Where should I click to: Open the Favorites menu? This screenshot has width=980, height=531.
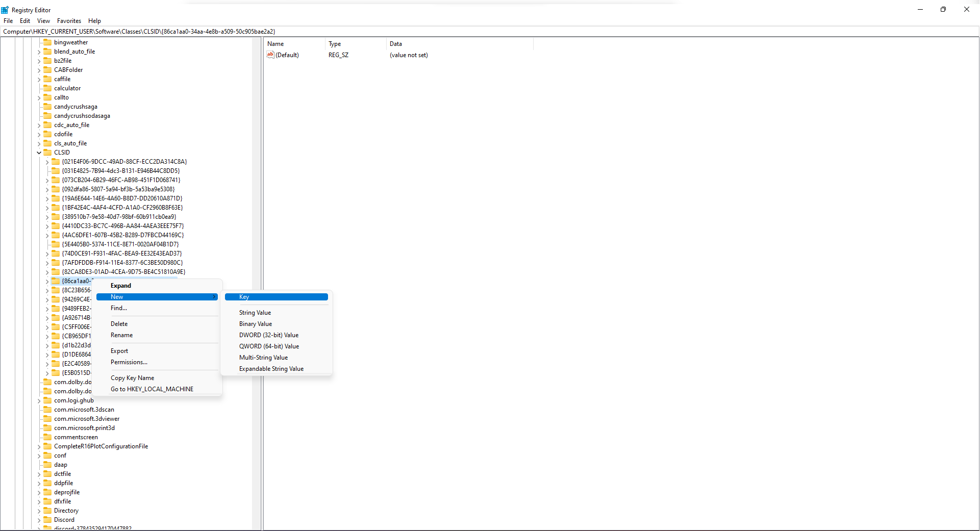pyautogui.click(x=69, y=21)
